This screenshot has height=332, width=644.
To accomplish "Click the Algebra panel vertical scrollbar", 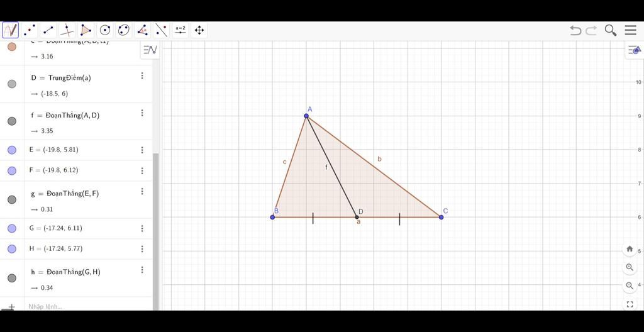I will coord(156,231).
